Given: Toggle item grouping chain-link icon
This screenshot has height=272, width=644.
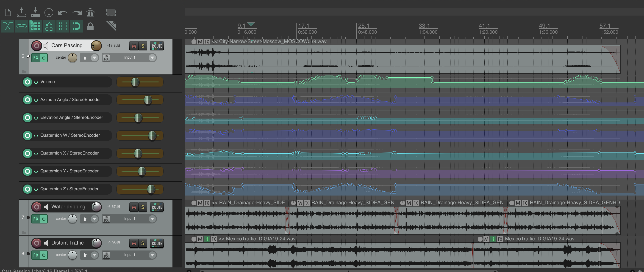Looking at the screenshot, I should tap(22, 26).
